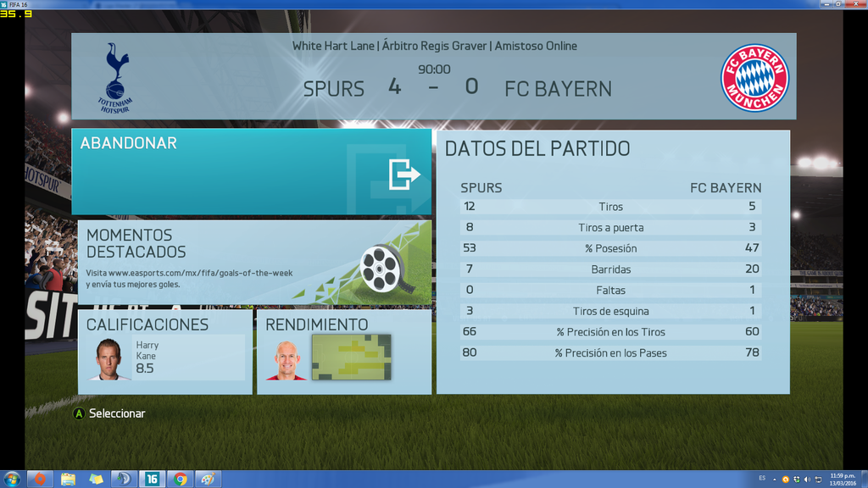This screenshot has height=488, width=868.
Task: Click the network connection tray icon
Action: (818, 480)
